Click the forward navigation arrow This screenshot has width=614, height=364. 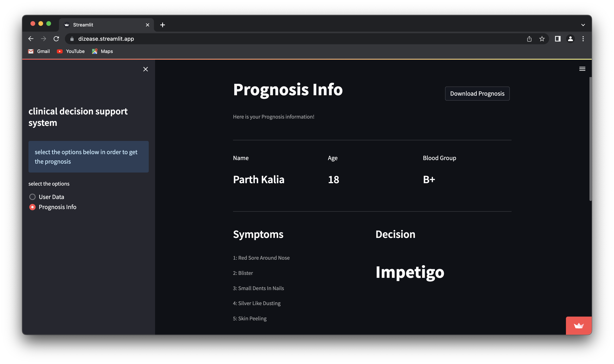pos(44,39)
